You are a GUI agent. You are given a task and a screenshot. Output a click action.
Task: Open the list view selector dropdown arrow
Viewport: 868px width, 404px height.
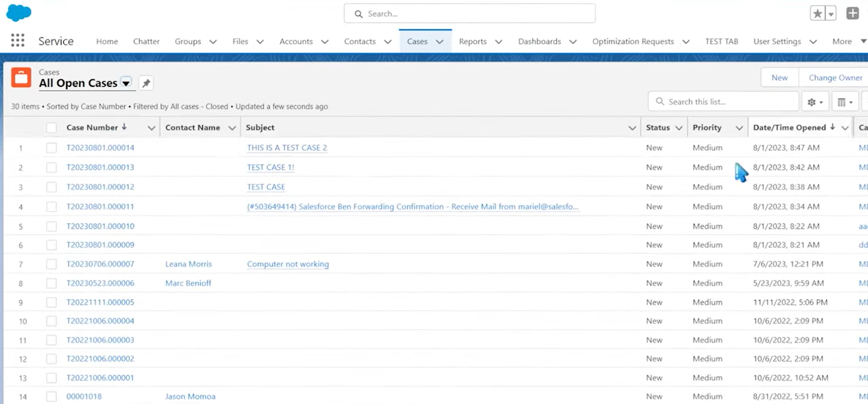(x=126, y=83)
